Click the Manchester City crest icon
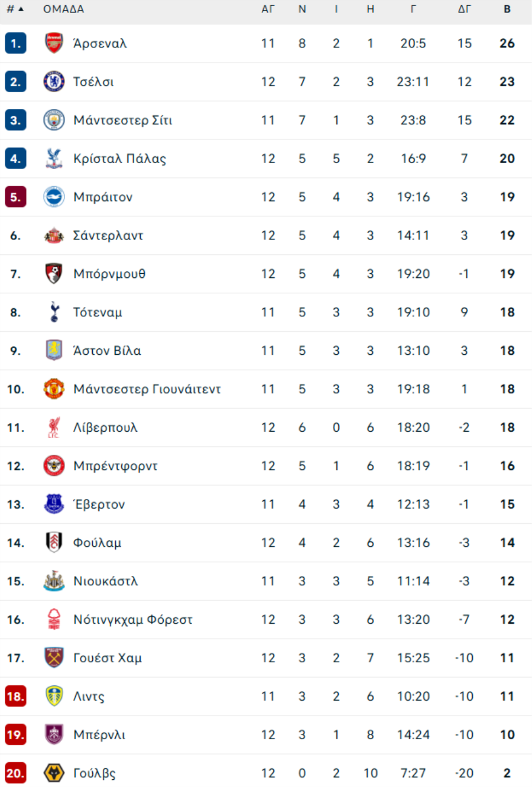Viewport: 532px width, 787px height. pos(54,120)
